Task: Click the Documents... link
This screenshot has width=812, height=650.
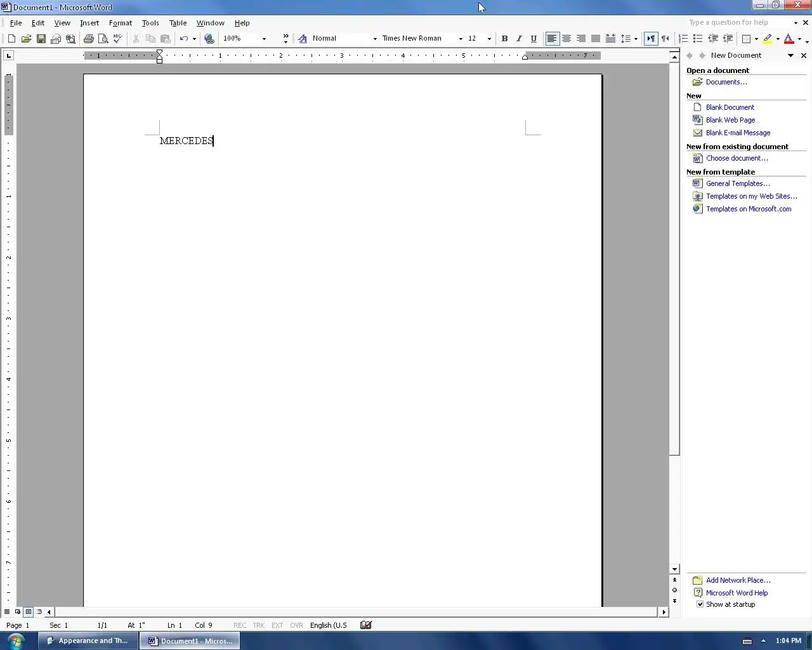Action: pyautogui.click(x=726, y=82)
